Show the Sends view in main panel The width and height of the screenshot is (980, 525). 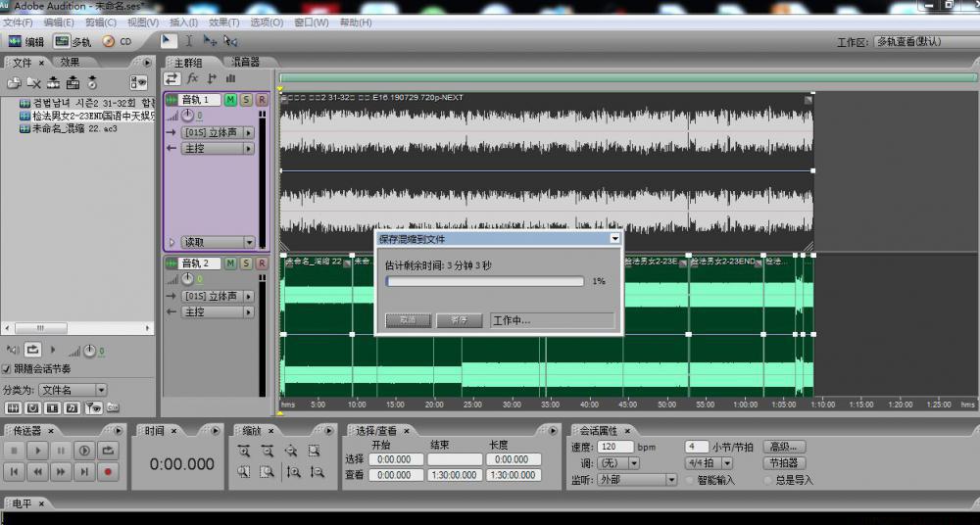[x=212, y=78]
